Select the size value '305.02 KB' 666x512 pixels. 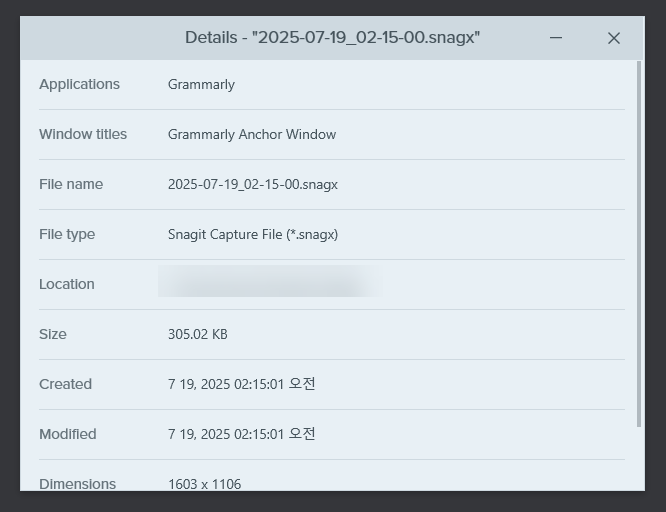tap(198, 334)
